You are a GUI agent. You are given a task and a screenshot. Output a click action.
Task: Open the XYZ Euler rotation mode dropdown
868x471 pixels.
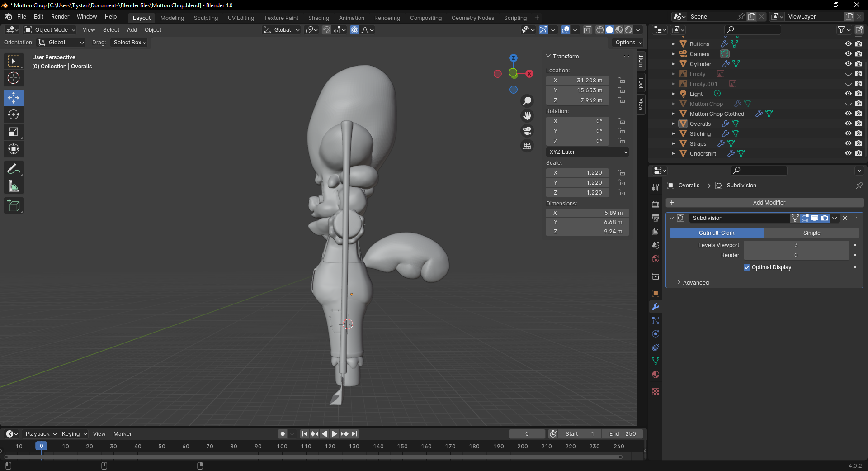587,152
